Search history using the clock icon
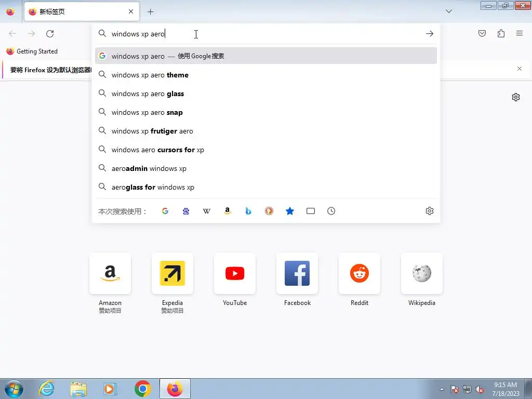The height and width of the screenshot is (399, 532). [331, 211]
